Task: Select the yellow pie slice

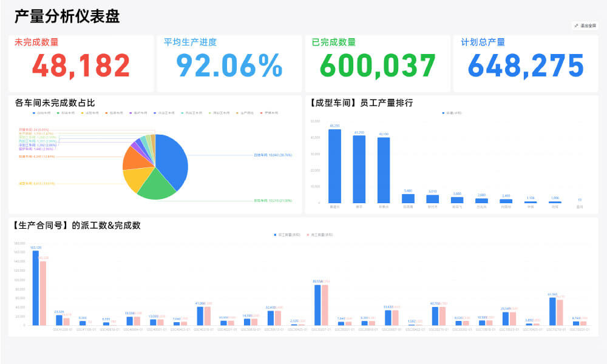Action: click(136, 178)
